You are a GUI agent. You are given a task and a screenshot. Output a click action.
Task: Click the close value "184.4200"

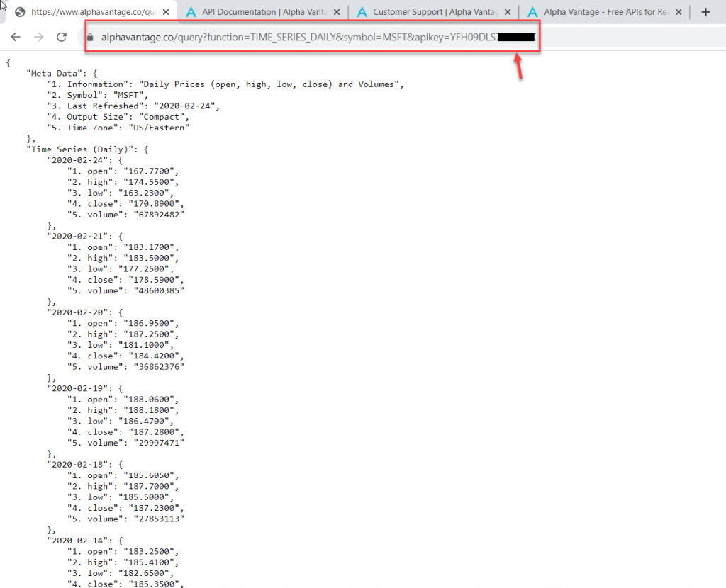154,356
